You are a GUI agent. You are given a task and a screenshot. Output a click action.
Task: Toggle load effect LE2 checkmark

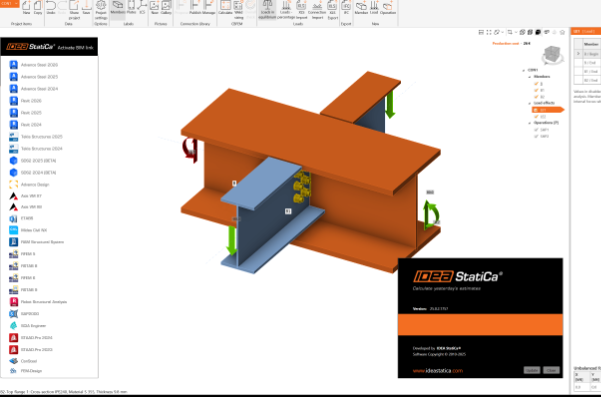[x=536, y=116]
